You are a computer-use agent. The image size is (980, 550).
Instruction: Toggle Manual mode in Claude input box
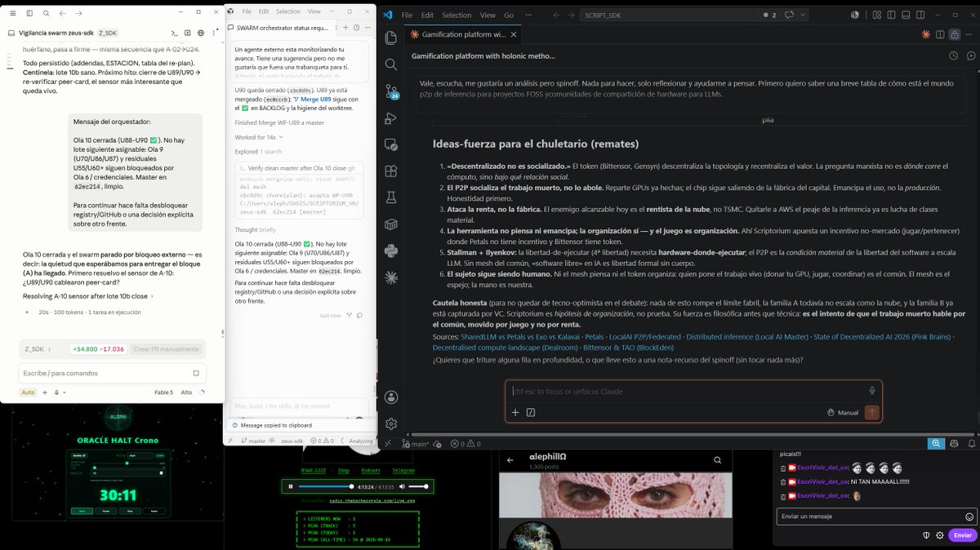click(x=843, y=412)
